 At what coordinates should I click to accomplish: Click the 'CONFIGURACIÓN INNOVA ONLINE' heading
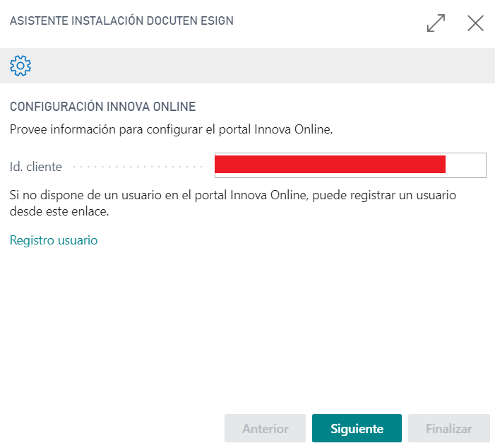103,107
